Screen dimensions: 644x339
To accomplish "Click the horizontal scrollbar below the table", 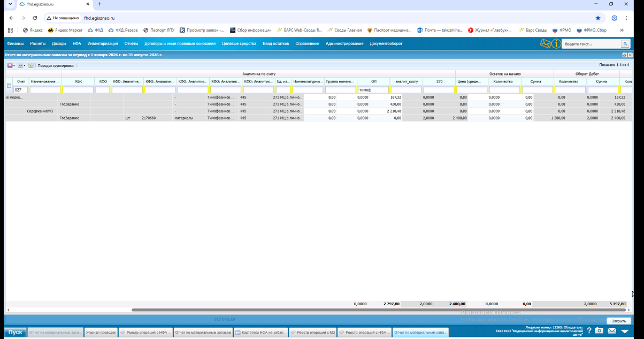I will tap(379, 310).
